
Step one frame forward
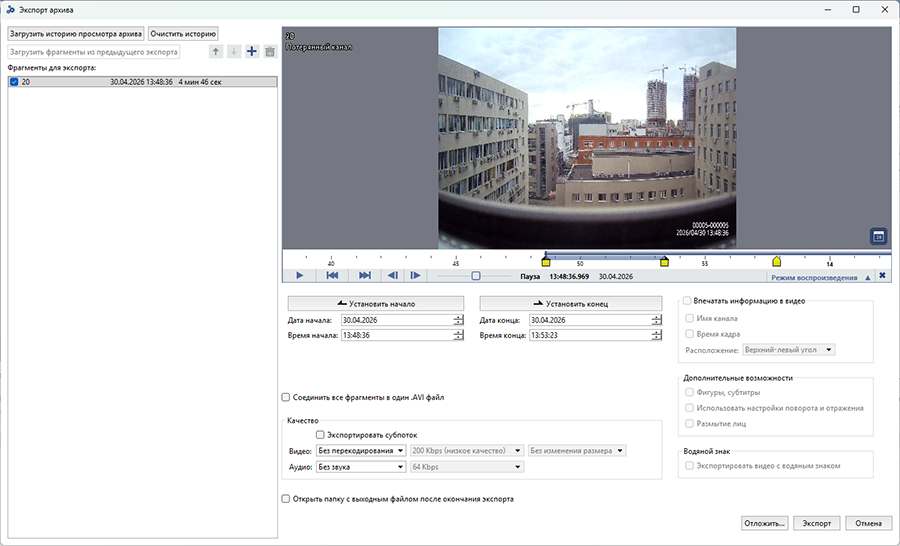point(416,276)
